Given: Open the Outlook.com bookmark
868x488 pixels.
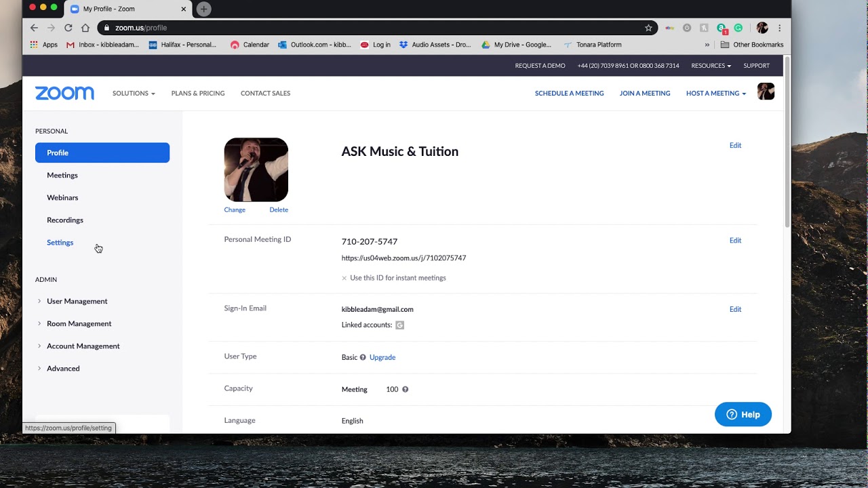Looking at the screenshot, I should (x=315, y=45).
